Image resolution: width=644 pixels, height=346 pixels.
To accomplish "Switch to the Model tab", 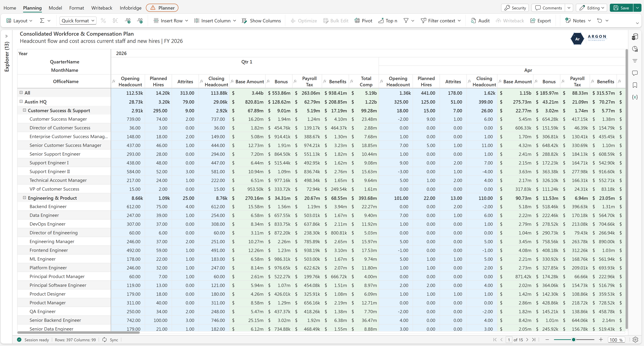I will [55, 8].
